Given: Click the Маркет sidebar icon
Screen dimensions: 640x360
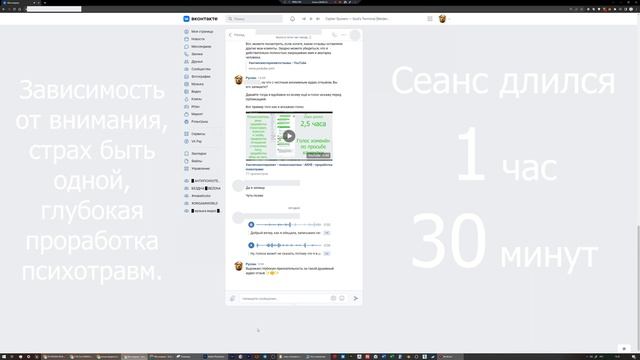Looking at the screenshot, I should tap(187, 114).
